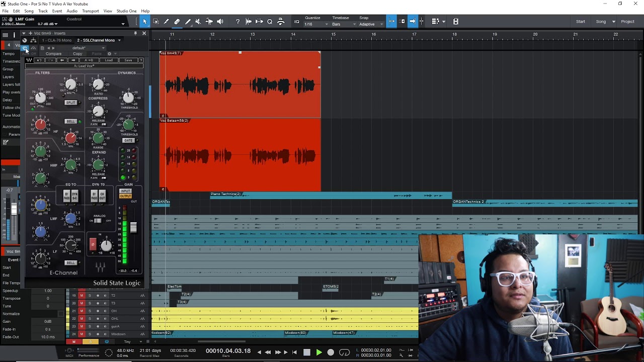The width and height of the screenshot is (644, 362).
Task: Open the track list lines icon
Action: click(5, 35)
